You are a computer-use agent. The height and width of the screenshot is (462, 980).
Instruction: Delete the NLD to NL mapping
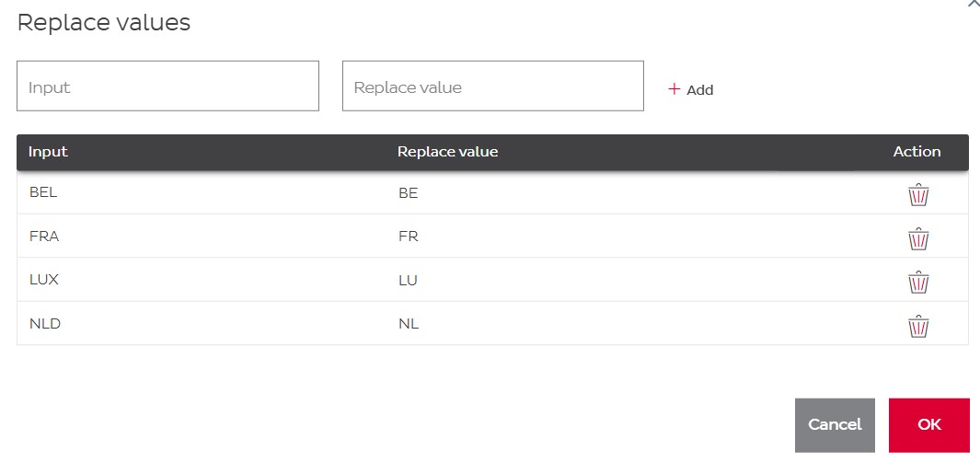point(918,326)
